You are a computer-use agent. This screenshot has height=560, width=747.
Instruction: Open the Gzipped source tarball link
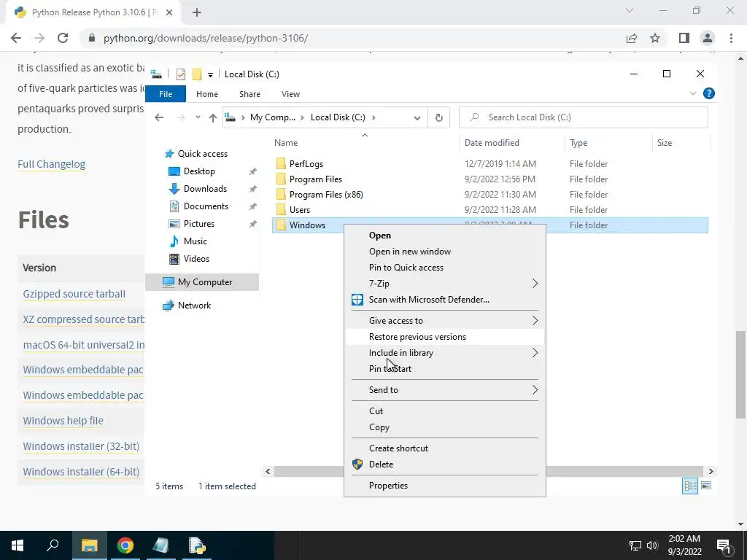74,294
